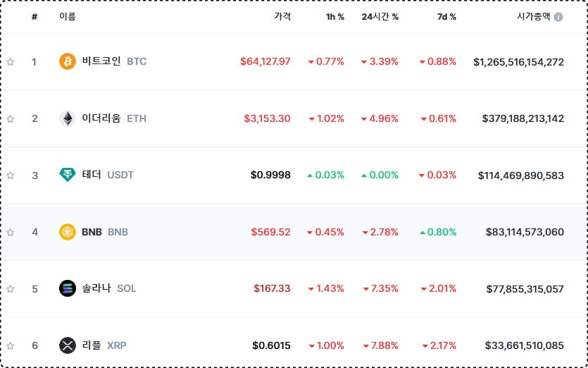The image size is (588, 368).
Task: Toggle the watchlist star for 비트코인
Action: (x=11, y=61)
